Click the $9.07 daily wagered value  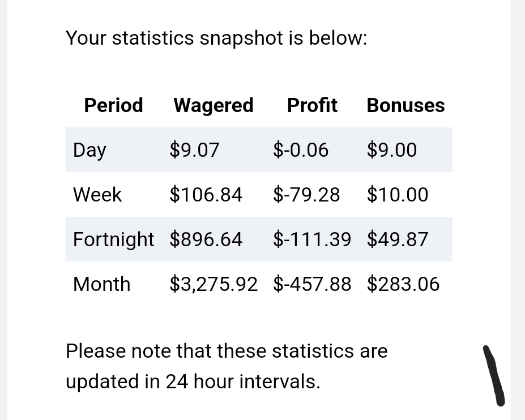click(x=194, y=149)
